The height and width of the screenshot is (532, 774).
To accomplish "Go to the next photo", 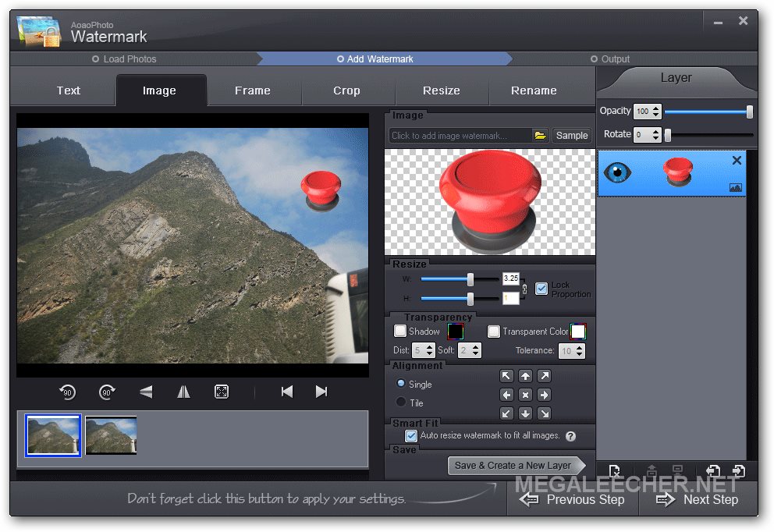I will click(321, 392).
